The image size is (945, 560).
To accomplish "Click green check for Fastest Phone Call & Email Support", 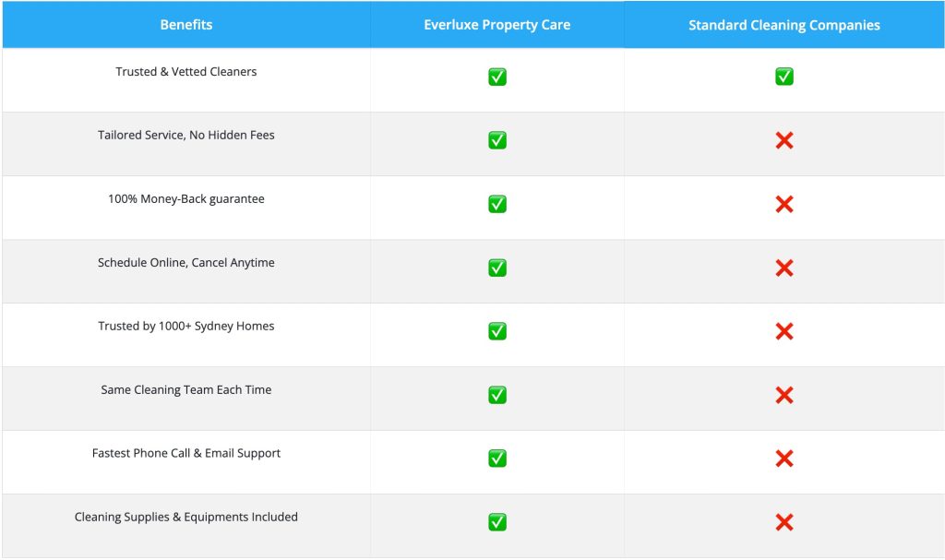I will [x=497, y=459].
